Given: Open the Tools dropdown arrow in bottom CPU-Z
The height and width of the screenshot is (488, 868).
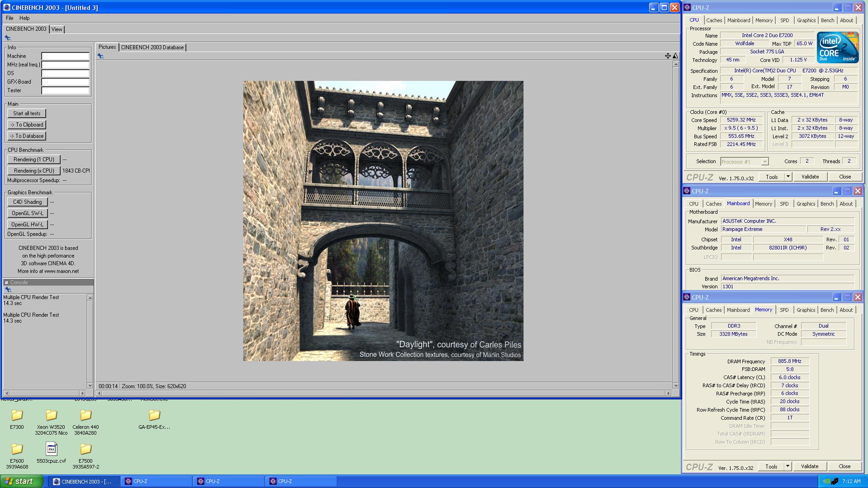Looking at the screenshot, I should pos(788,466).
